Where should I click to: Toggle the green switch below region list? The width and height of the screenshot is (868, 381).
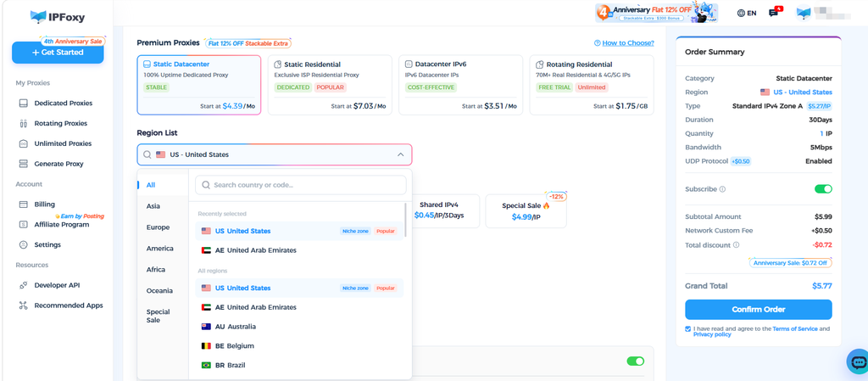[636, 361]
